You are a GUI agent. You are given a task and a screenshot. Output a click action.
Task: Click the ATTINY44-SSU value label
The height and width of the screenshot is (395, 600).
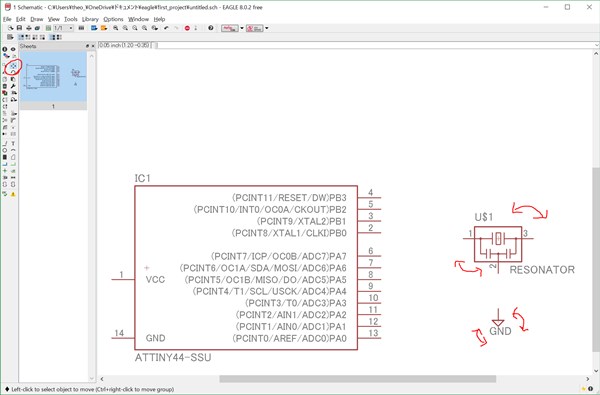[x=173, y=358]
